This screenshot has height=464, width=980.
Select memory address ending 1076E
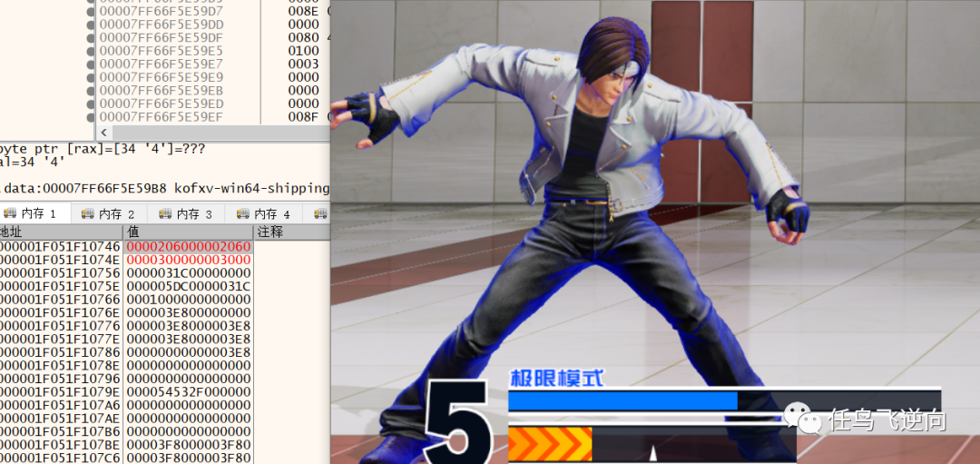[61, 312]
